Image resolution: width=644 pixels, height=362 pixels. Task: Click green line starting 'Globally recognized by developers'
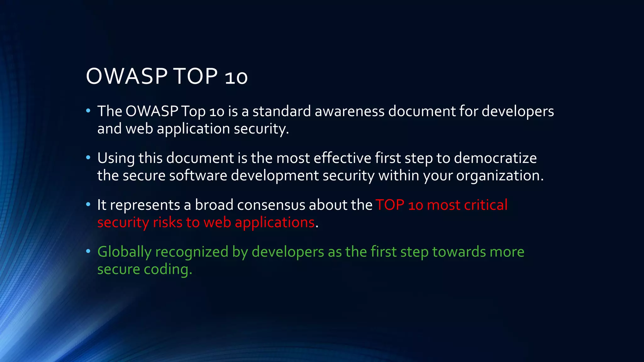tap(211, 252)
